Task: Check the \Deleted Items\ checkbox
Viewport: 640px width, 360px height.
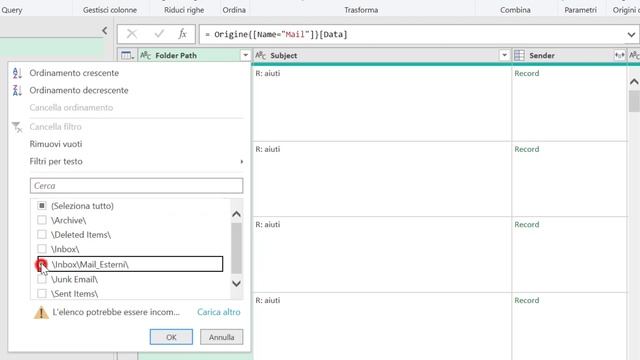Action: [42, 234]
